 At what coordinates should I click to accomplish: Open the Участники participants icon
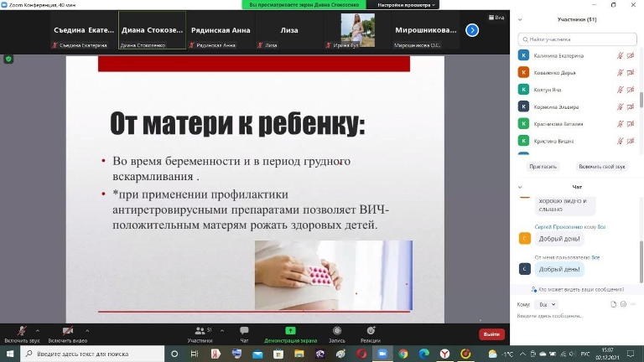click(200, 334)
